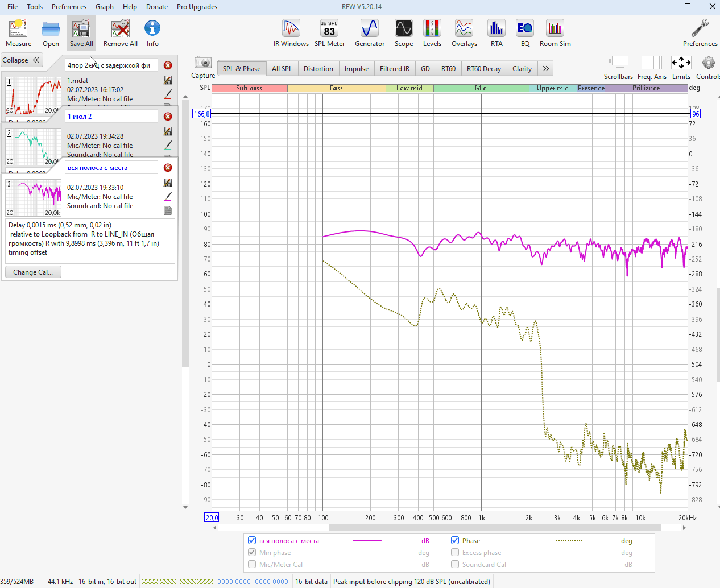Image resolution: width=720 pixels, height=588 pixels.
Task: Open the Help menu
Action: tap(130, 7)
